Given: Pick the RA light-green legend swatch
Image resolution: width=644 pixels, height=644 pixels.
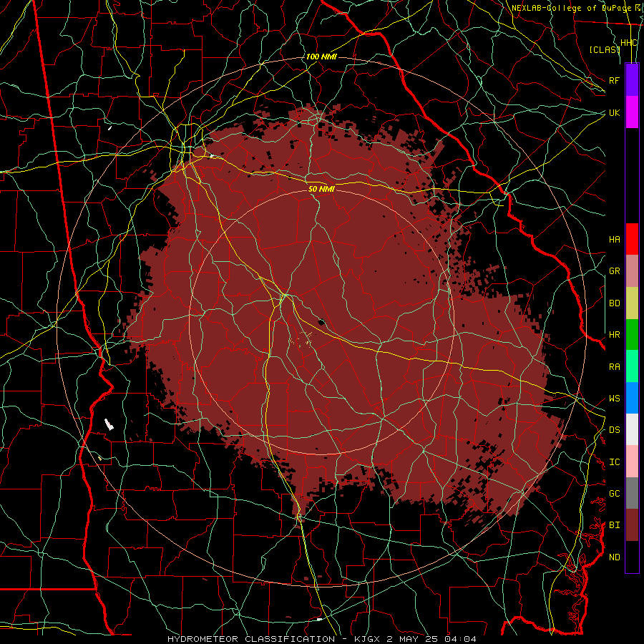Looking at the screenshot, I should click(x=632, y=366).
